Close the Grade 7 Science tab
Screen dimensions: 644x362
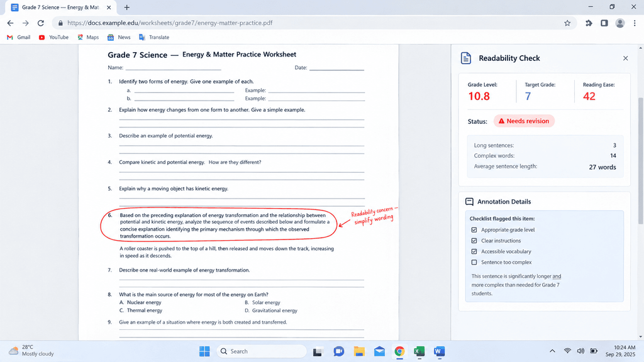tap(109, 8)
